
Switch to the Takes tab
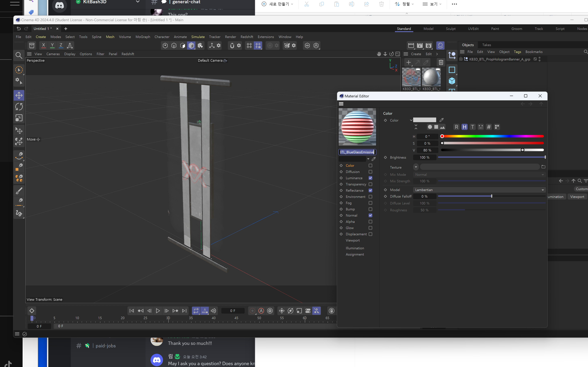[x=486, y=45]
